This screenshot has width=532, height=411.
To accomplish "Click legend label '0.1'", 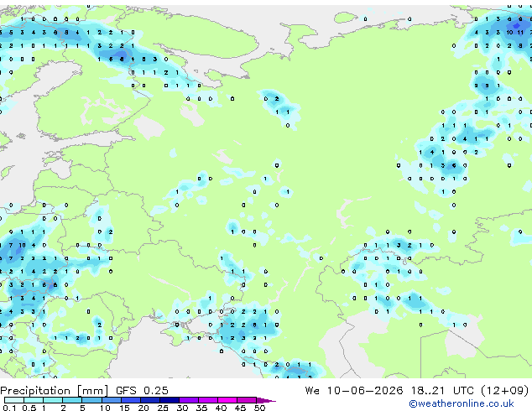I will click(9, 408).
